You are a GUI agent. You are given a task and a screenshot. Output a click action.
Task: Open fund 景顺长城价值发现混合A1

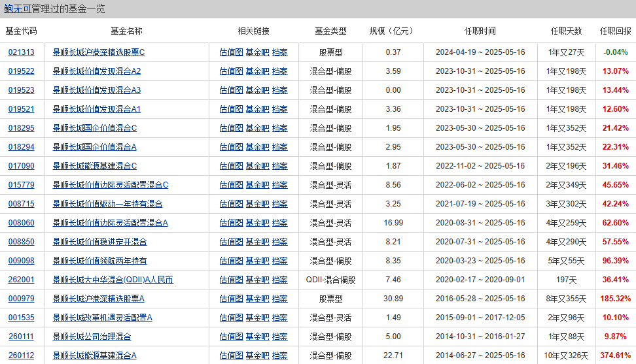[x=97, y=109]
